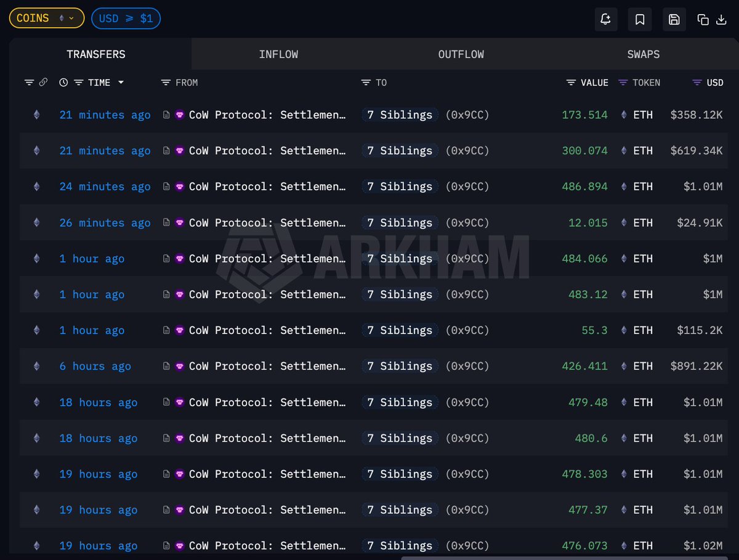Click the CoW Protocol logo in 484.066 row
739x560 pixels.
tap(180, 259)
